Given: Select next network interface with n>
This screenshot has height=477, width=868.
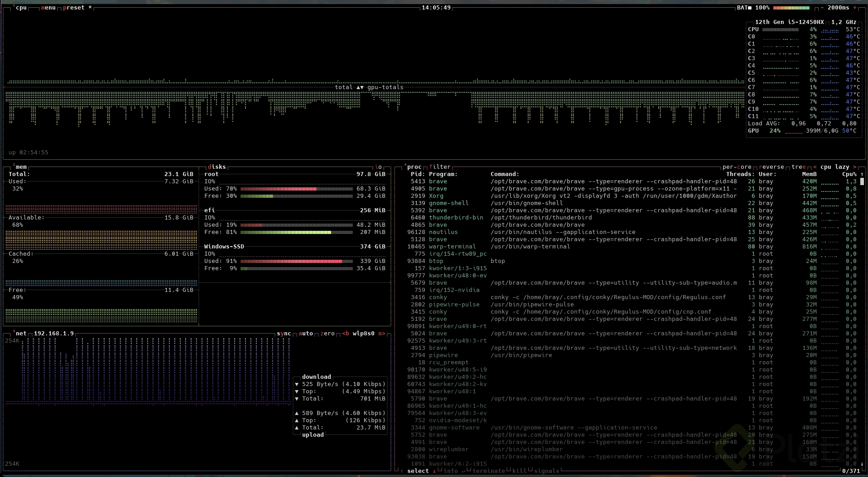Looking at the screenshot, I should (x=381, y=334).
